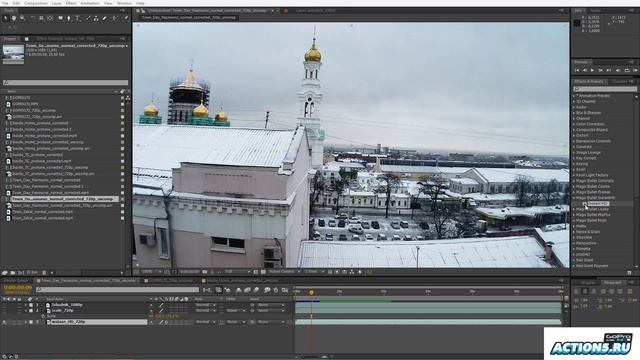
Task: Jump to last frame in Preview panel
Action: coord(608,70)
